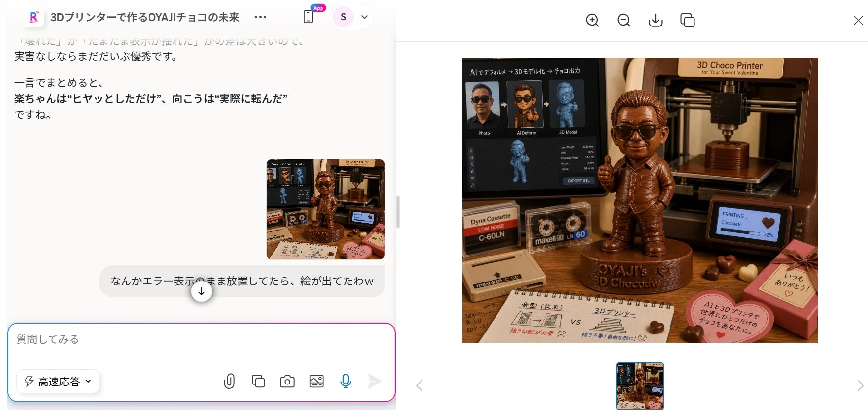
Task: Go to the next image arrow
Action: (860, 385)
